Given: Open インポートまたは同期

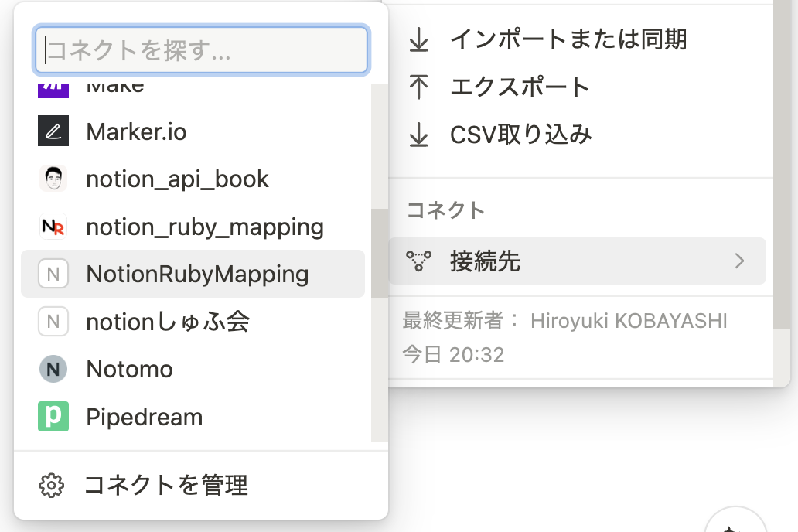Looking at the screenshot, I should point(578,39).
